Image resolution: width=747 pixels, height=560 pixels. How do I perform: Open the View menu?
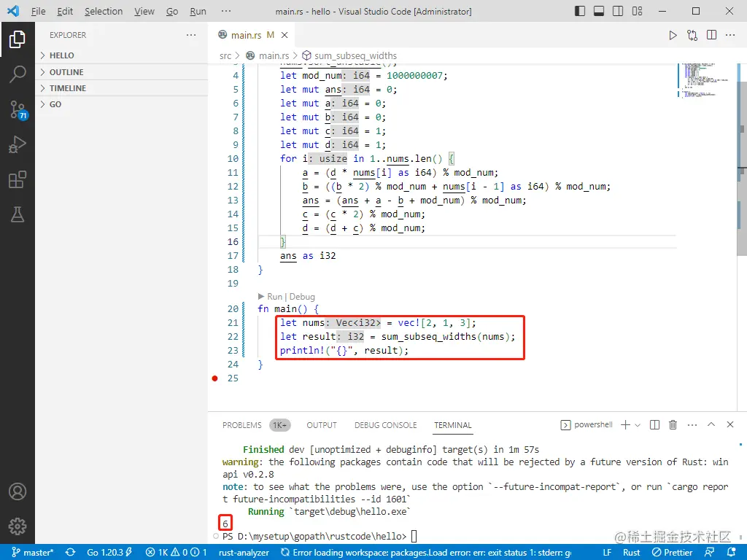(x=144, y=11)
